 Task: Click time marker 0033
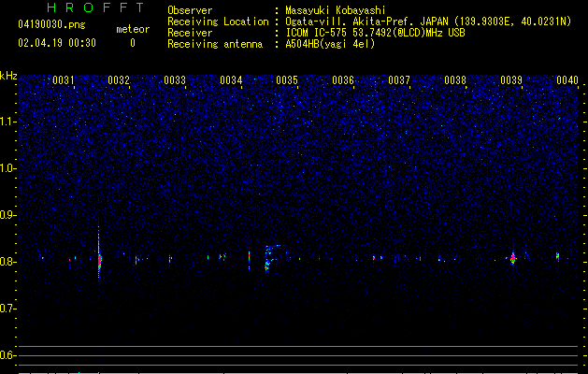[175, 80]
